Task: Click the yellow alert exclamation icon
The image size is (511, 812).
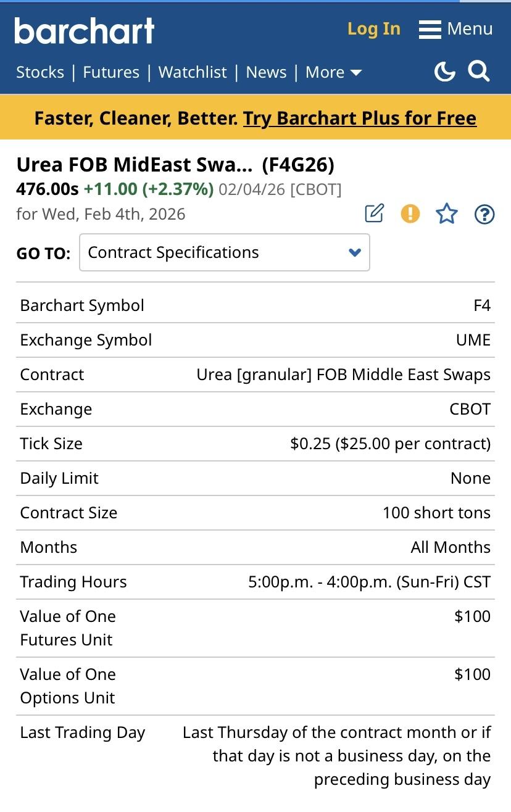Action: (410, 213)
